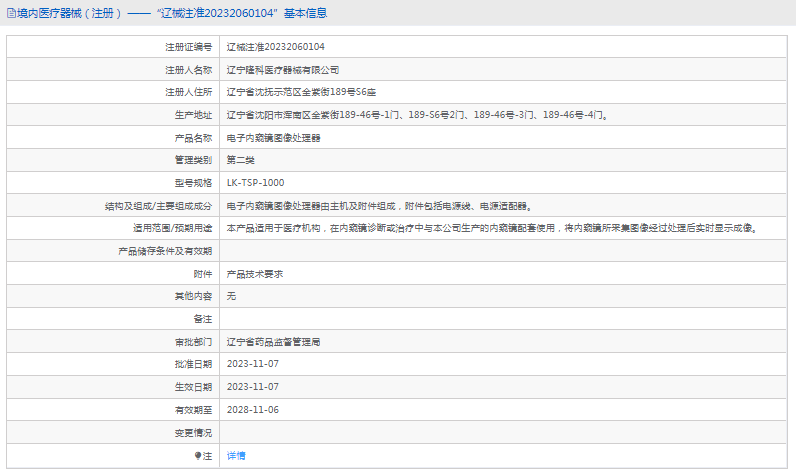Click the 适用范围/预期用途 label
796x473 pixels.
[x=173, y=228]
